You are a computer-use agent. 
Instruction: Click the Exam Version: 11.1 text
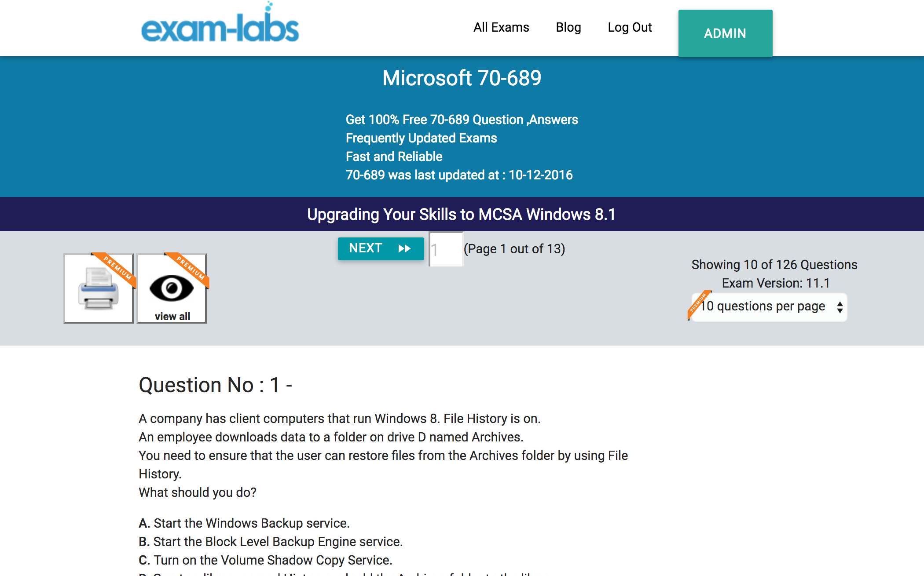point(776,283)
